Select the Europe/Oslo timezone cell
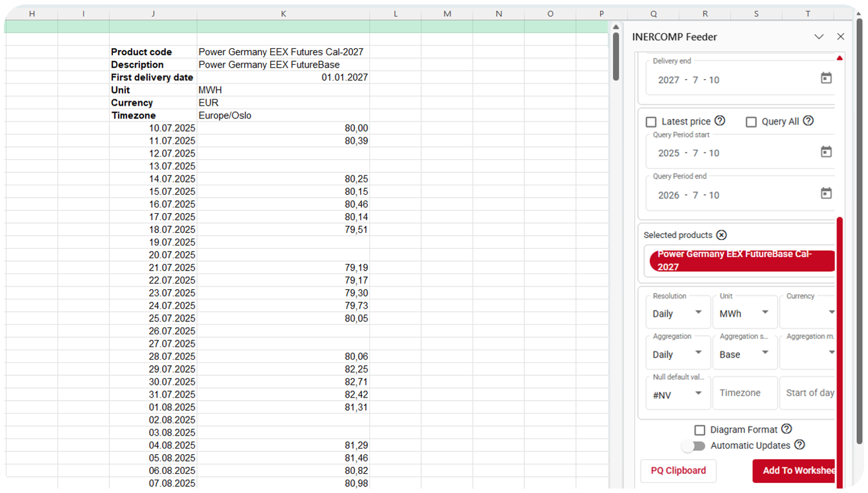868x493 pixels. (283, 115)
